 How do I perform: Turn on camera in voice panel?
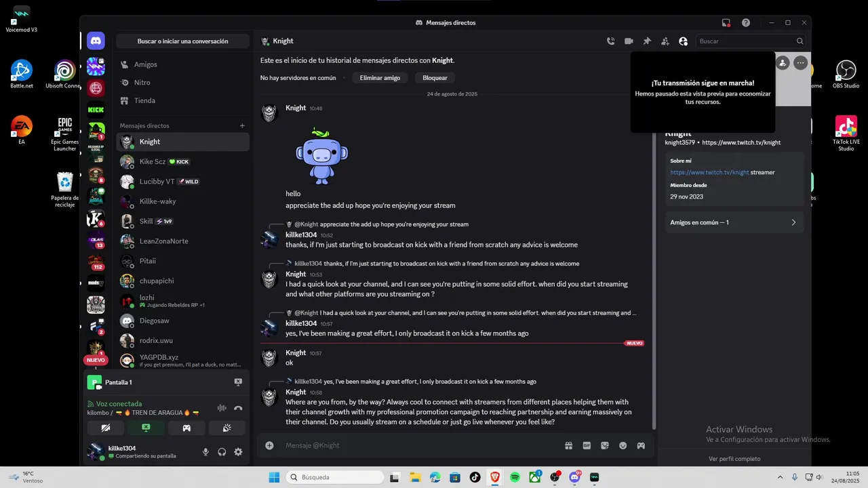(x=106, y=428)
